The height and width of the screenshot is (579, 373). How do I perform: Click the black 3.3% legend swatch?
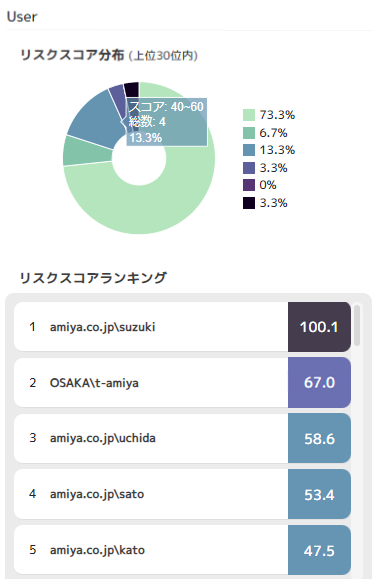249,203
